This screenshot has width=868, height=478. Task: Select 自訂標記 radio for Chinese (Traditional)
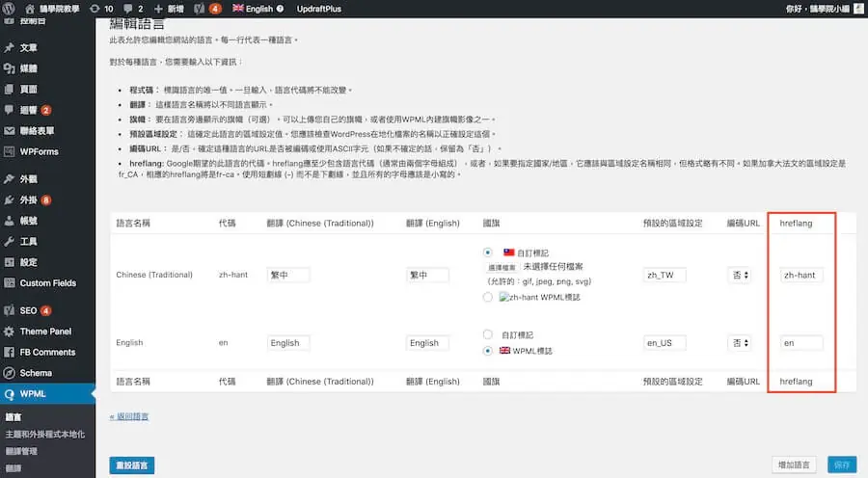point(487,252)
